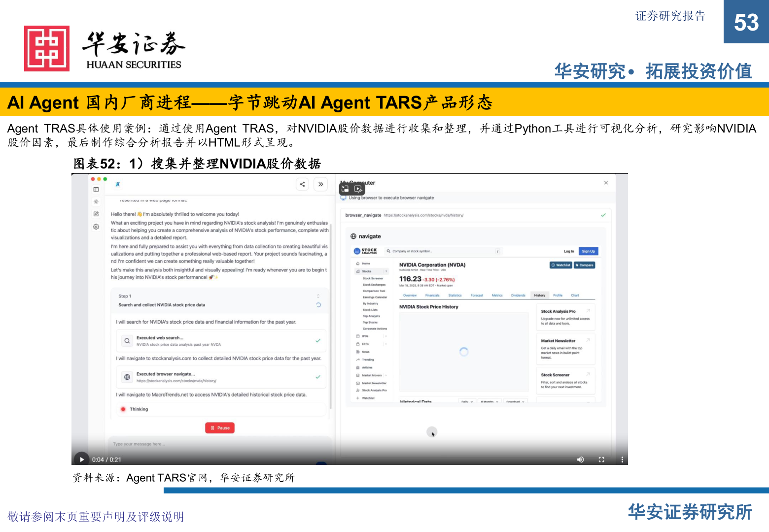Open the Dividends tab
769x532 pixels.
click(518, 296)
